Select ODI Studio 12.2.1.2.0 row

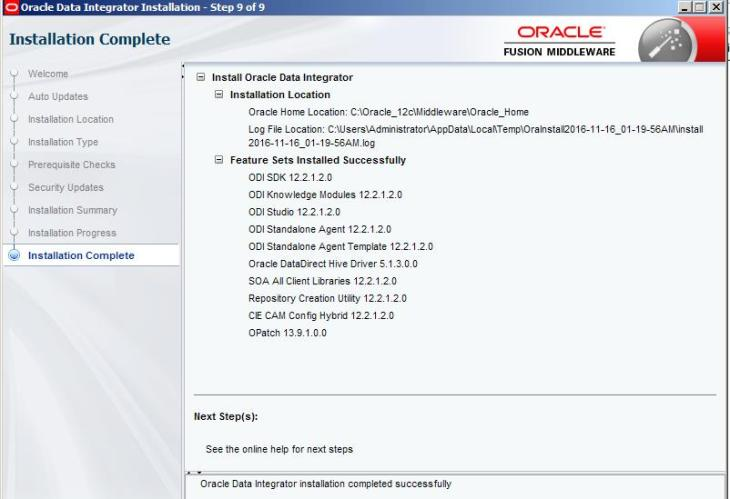[x=294, y=212]
